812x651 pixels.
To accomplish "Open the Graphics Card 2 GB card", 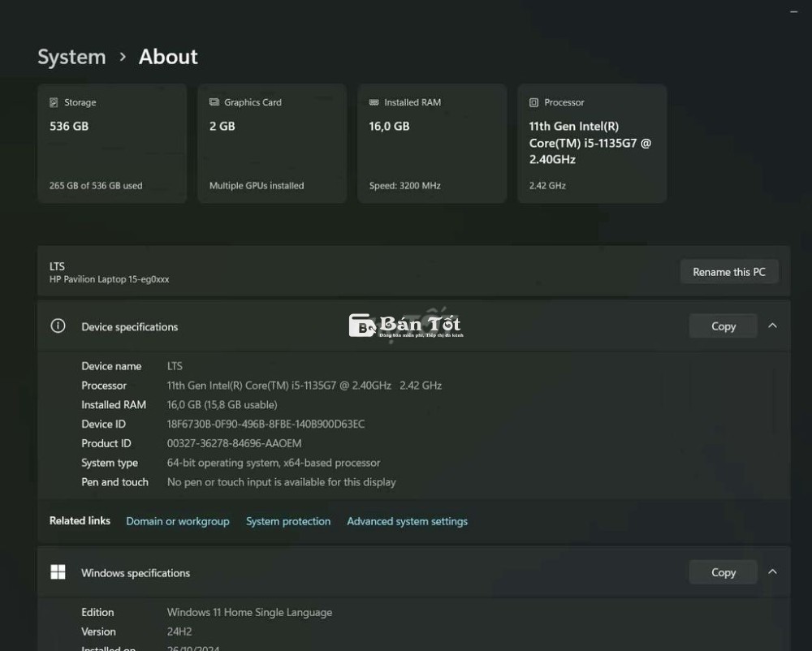I will click(272, 144).
